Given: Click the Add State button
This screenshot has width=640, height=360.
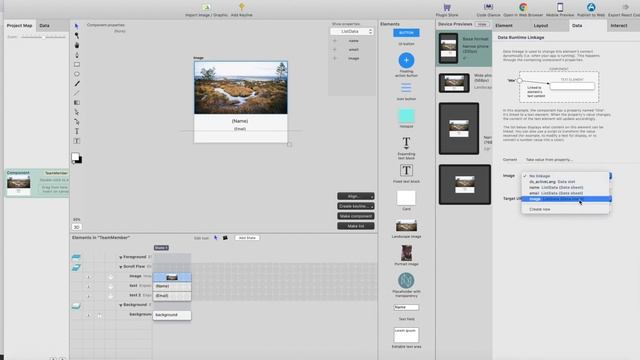Looking at the screenshot, I should point(247,238).
